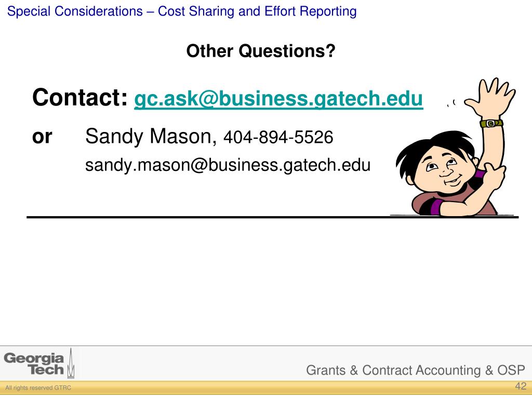532x399 pixels.
Task: Click the cartoon kid raising hand
Action: [x=455, y=147]
